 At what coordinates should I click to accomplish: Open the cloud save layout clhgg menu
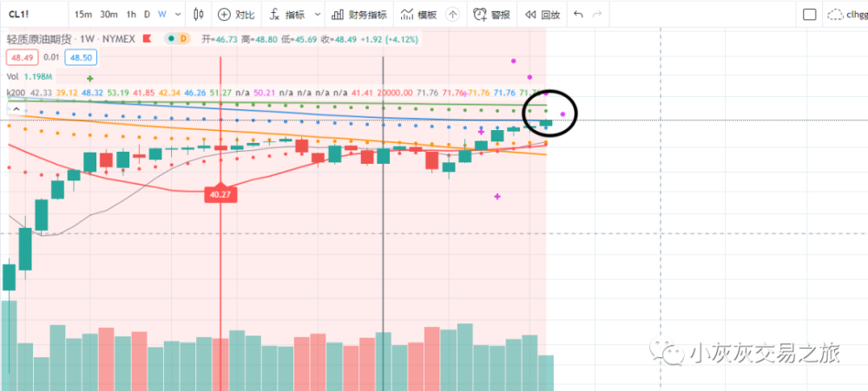[847, 15]
